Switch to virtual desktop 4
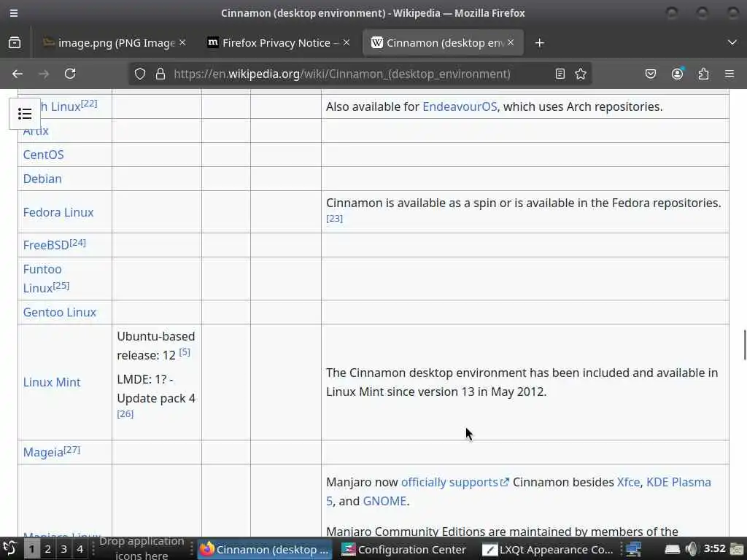The height and width of the screenshot is (560, 747). 80,549
